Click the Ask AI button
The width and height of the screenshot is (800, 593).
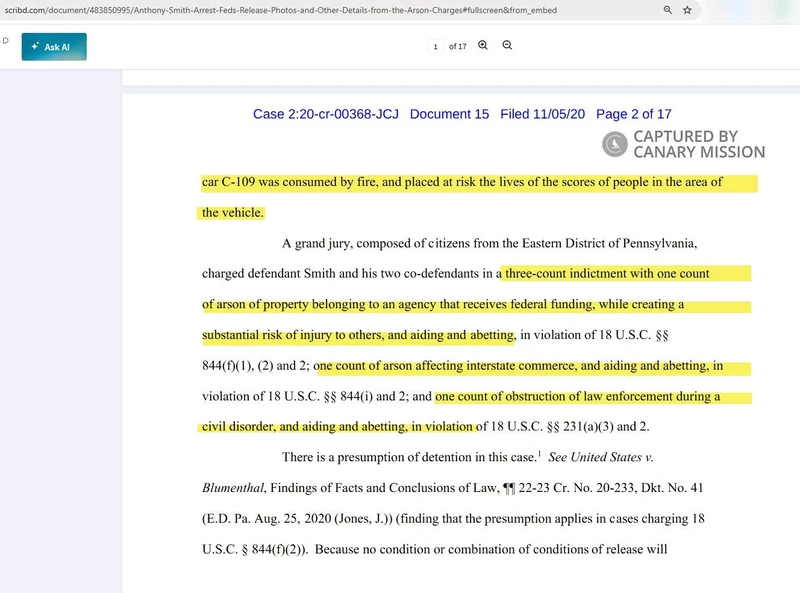click(54, 47)
